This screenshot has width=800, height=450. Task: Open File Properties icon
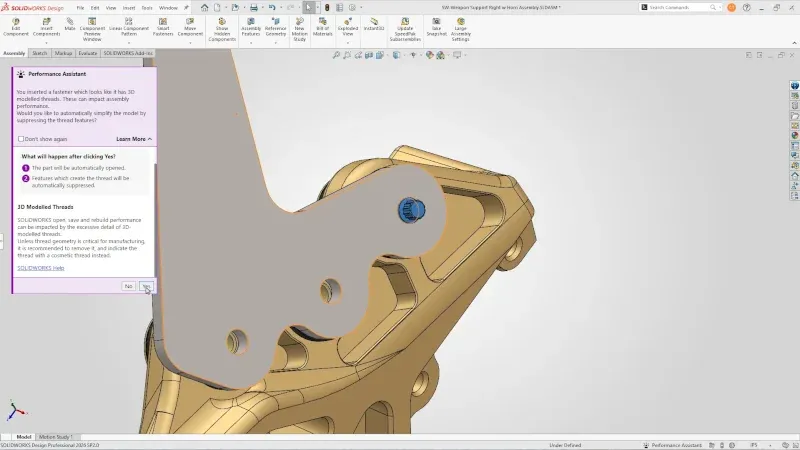[x=339, y=8]
